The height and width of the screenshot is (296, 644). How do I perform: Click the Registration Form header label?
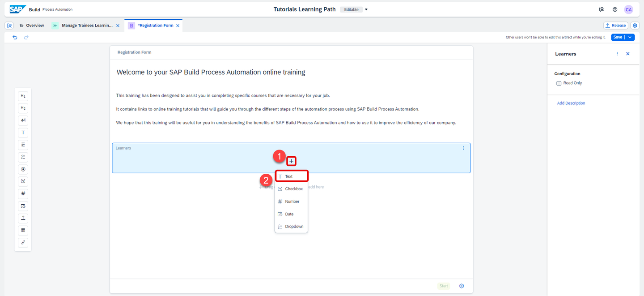134,52
